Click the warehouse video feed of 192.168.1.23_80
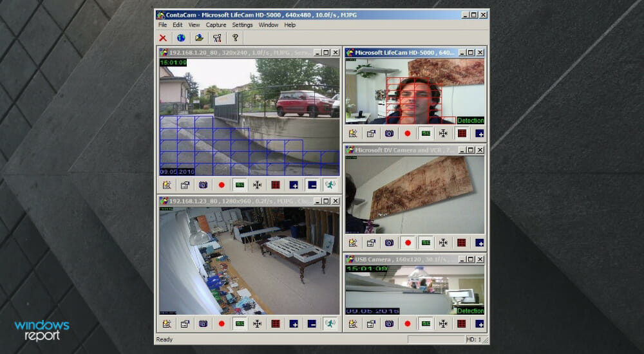This screenshot has height=354, width=644. (x=249, y=261)
